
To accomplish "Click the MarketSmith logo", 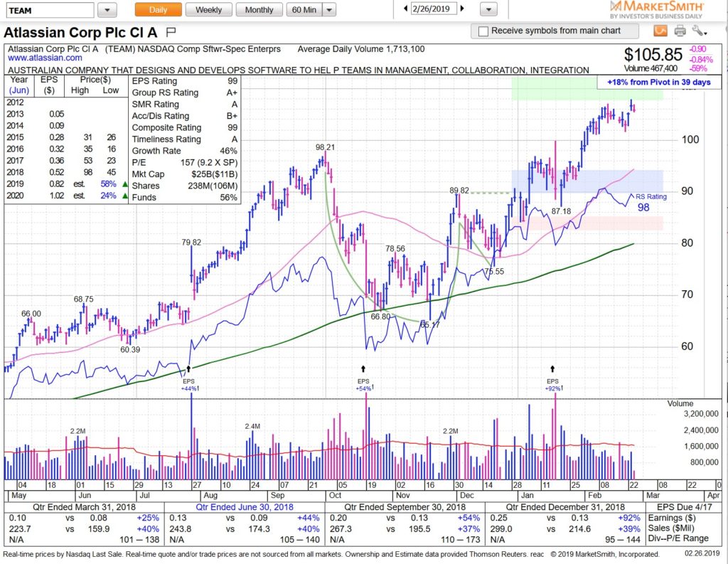I will (x=656, y=10).
